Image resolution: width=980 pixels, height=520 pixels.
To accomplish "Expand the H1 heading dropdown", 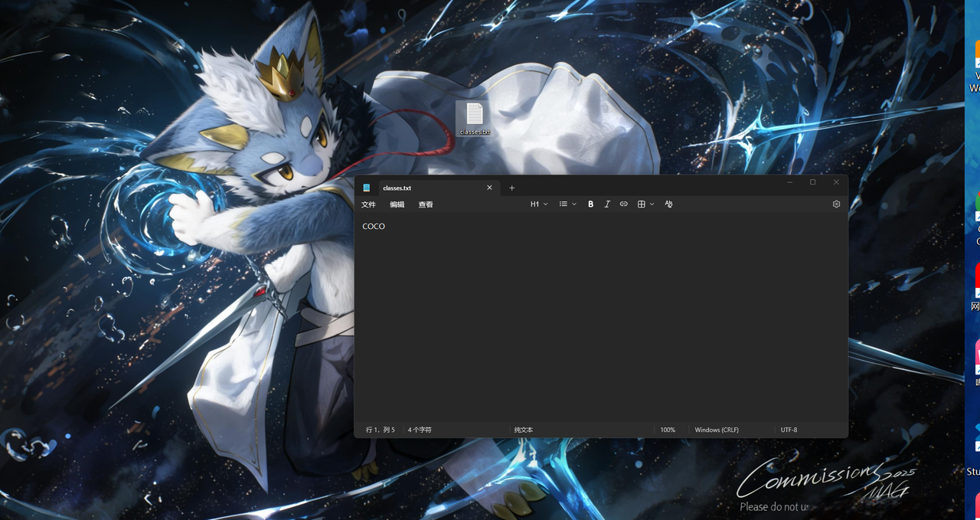I will click(539, 204).
